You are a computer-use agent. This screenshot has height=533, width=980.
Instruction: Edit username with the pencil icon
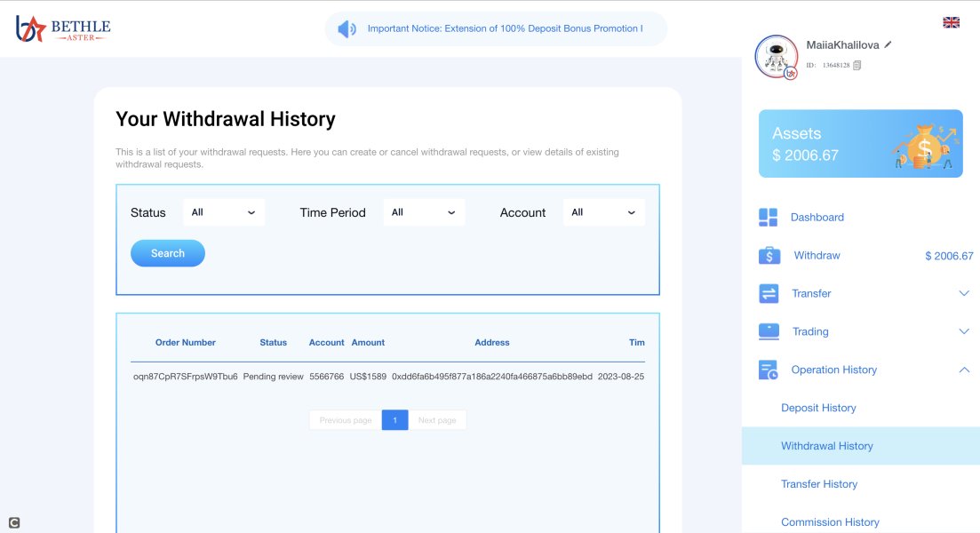pyautogui.click(x=888, y=44)
